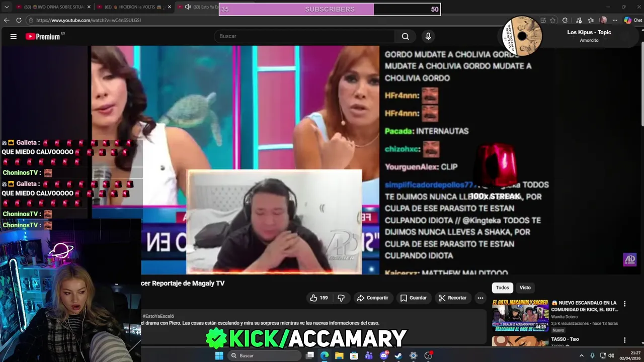Dislike the video with the thumbs-down button
This screenshot has width=644, height=362.
pyautogui.click(x=341, y=298)
